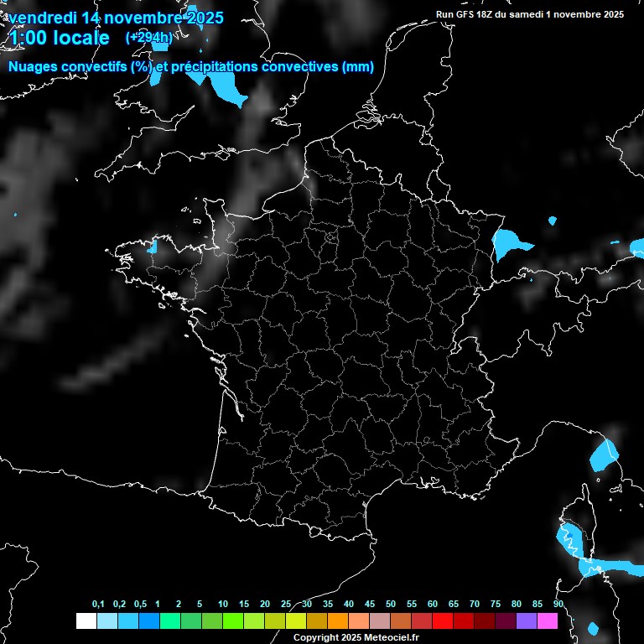Click 'Run GFS 18Z du samedi 1 novembre 2025'
This screenshot has width=644, height=644.
[530, 14]
